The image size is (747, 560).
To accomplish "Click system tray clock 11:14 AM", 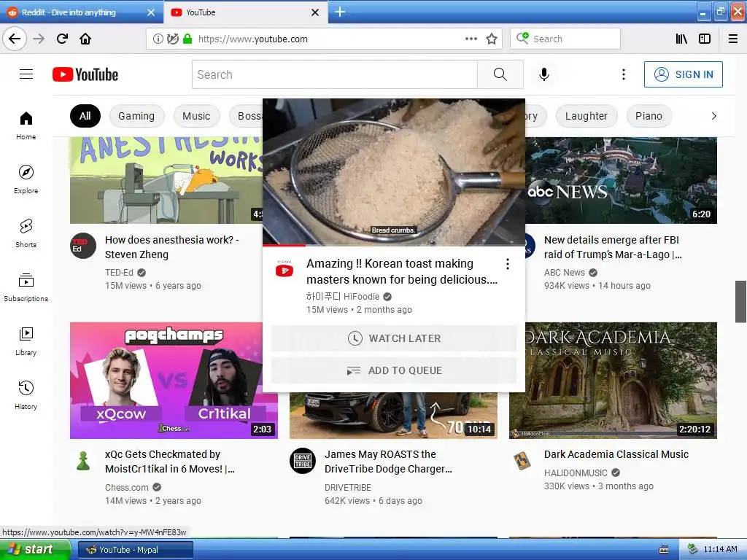I will point(720,550).
